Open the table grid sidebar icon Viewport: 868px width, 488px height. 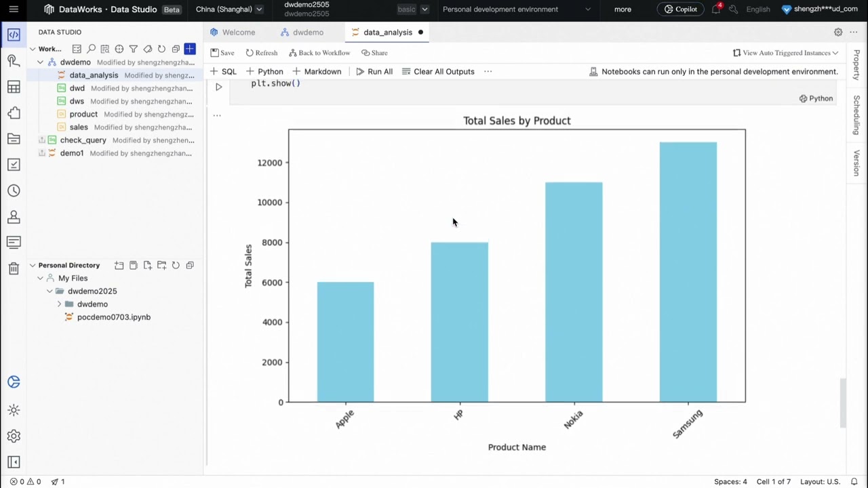click(14, 87)
